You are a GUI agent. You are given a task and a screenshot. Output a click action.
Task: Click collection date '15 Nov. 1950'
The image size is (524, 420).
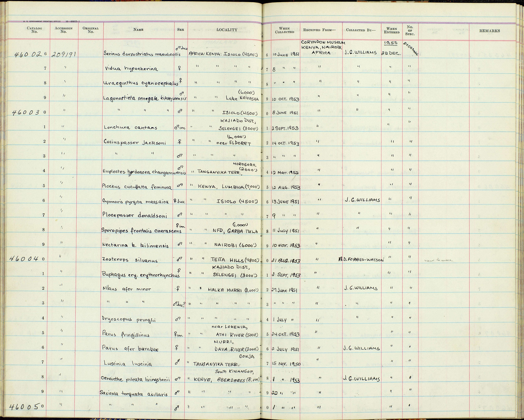pyautogui.click(x=286, y=364)
